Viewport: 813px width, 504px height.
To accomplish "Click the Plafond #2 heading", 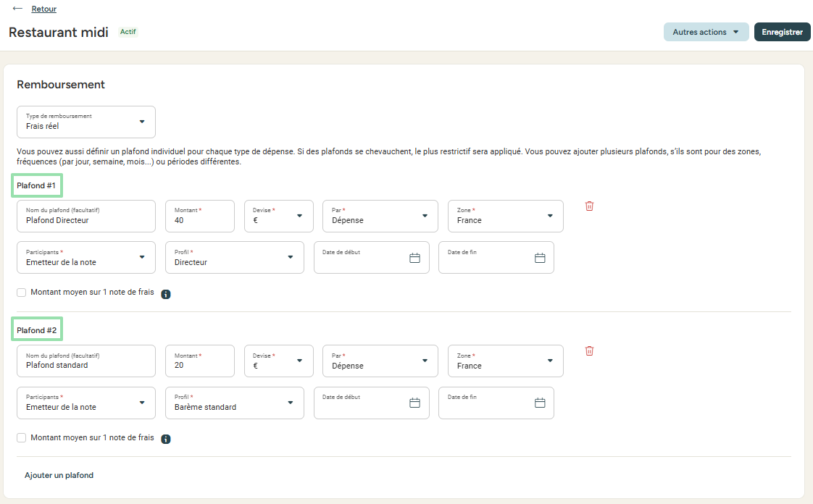I will point(37,330).
